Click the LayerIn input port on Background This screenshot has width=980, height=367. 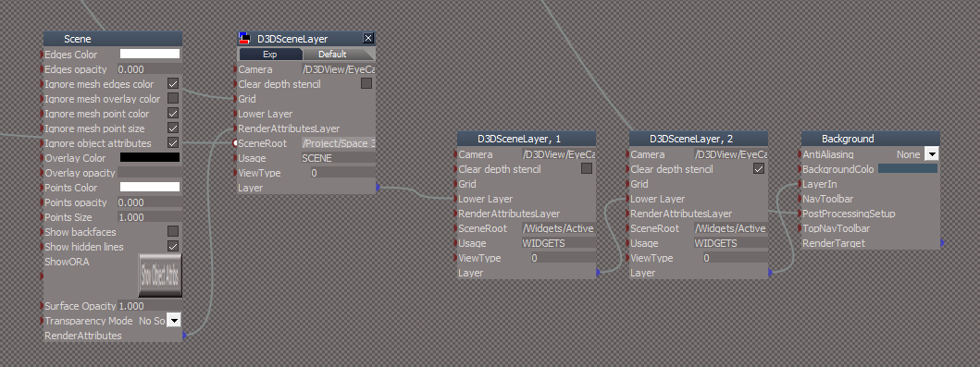800,184
